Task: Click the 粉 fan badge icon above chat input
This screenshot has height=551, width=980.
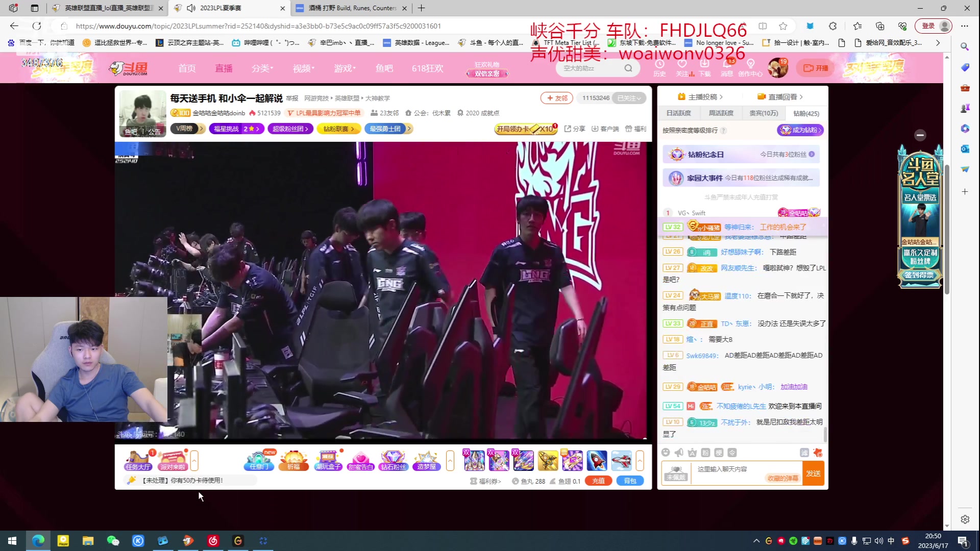Action: [x=705, y=453]
